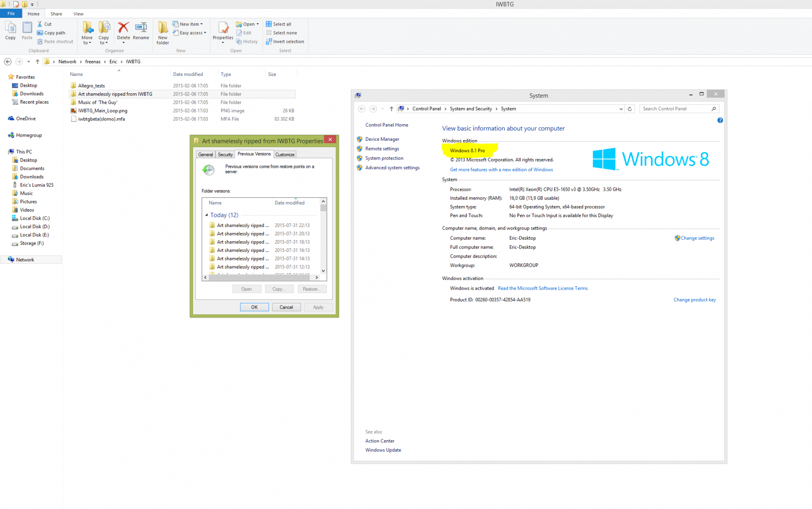Open the View ribbon tab

[x=78, y=14]
